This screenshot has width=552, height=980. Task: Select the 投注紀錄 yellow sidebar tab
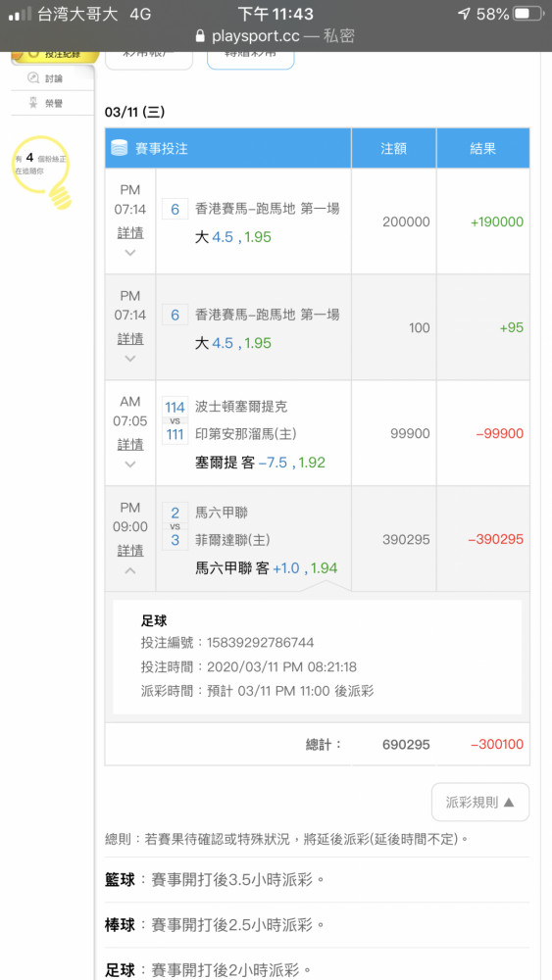56,55
